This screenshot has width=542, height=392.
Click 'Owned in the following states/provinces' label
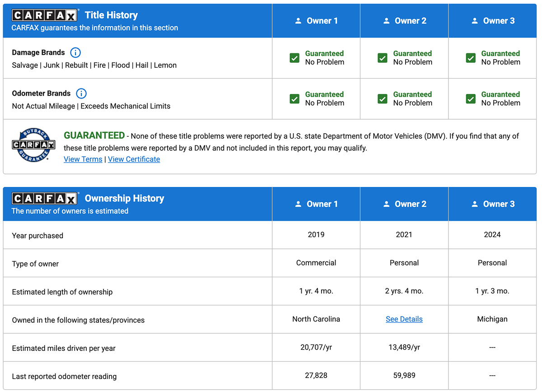pyautogui.click(x=78, y=320)
